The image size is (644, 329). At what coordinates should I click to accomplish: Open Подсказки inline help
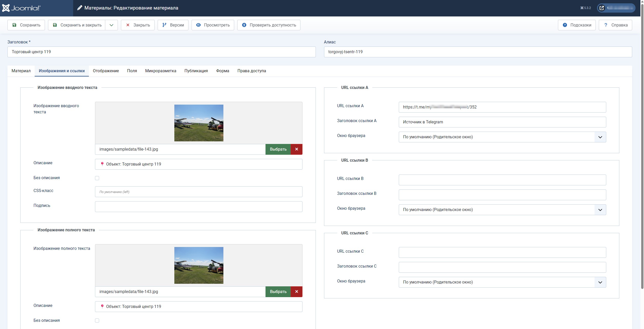click(x=576, y=25)
